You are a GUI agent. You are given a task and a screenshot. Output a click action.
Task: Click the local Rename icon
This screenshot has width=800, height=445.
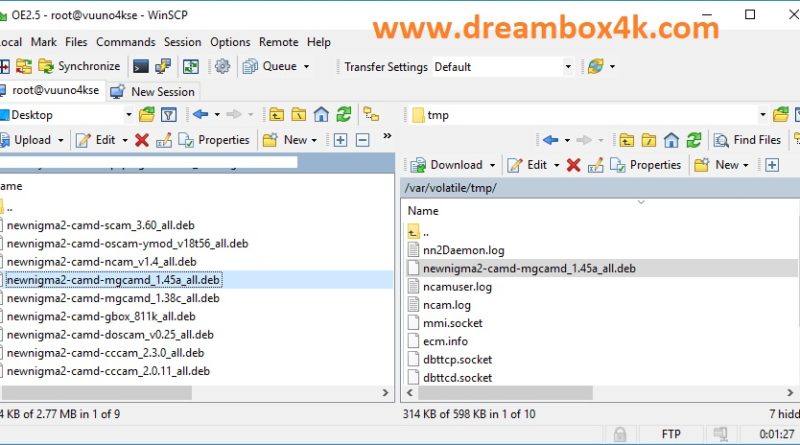pyautogui.click(x=164, y=140)
